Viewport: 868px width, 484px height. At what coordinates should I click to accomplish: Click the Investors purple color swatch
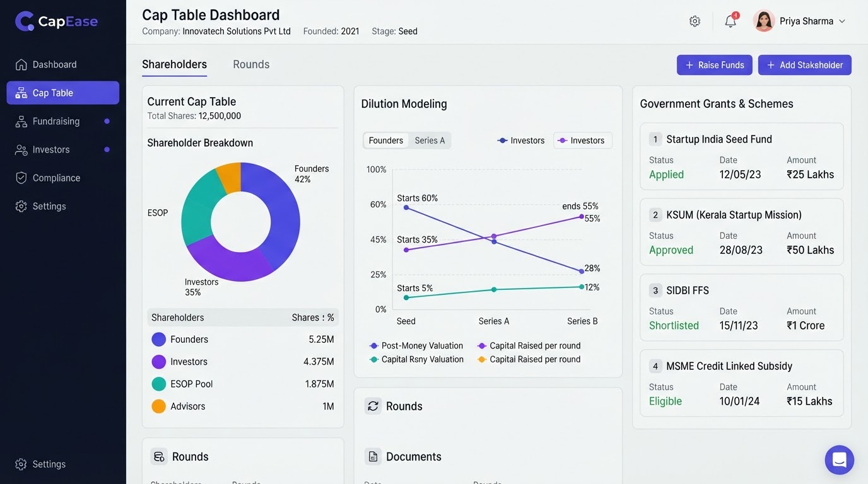click(159, 362)
